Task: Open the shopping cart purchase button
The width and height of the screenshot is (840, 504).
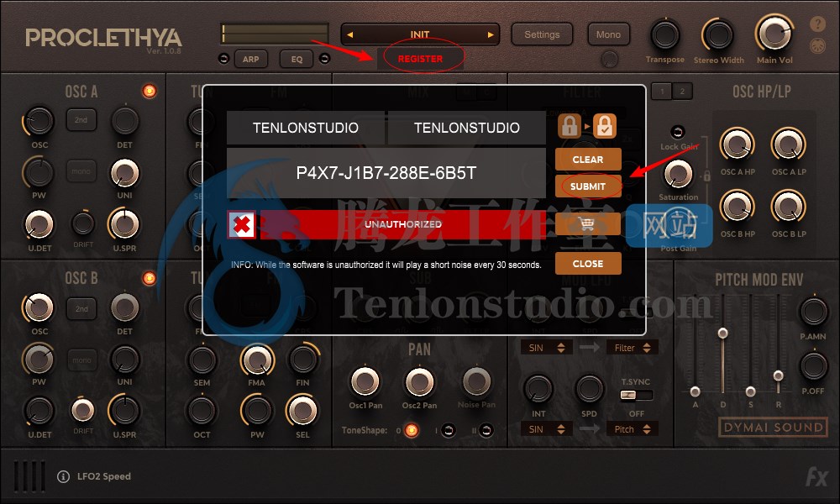Action: pos(588,224)
